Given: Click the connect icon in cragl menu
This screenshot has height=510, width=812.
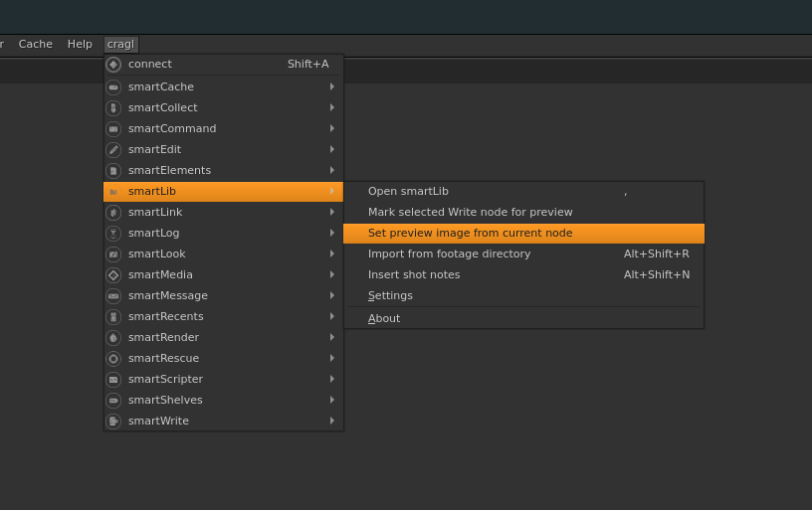Looking at the screenshot, I should (113, 65).
